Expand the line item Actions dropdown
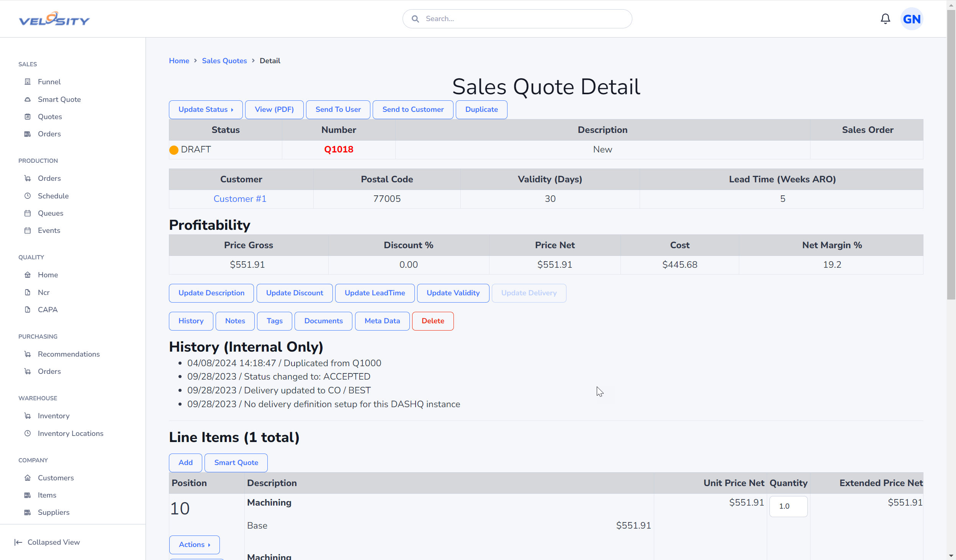 (x=194, y=544)
